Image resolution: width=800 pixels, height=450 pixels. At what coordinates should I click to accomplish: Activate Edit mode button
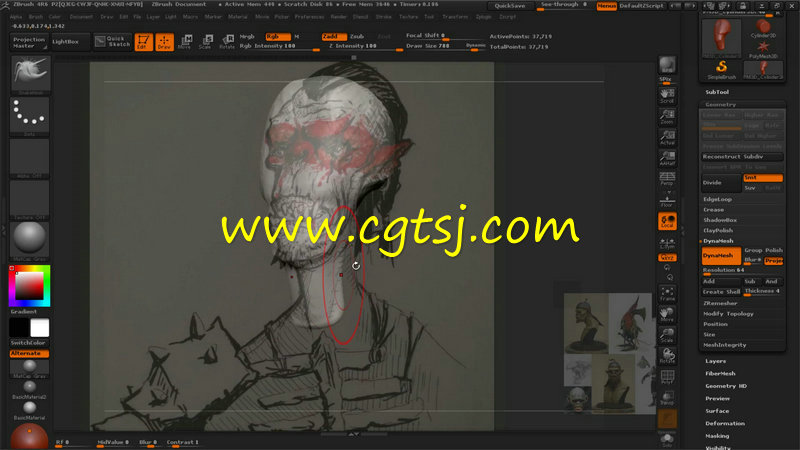[143, 42]
